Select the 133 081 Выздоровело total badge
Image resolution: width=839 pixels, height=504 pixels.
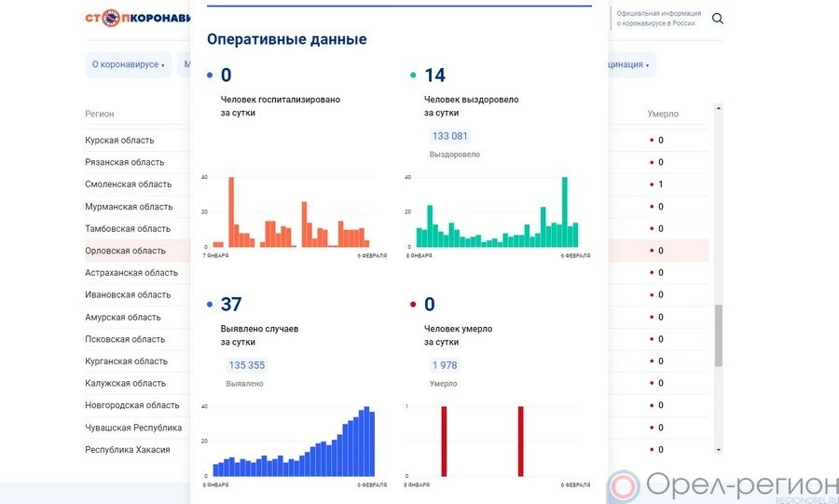pos(450,136)
